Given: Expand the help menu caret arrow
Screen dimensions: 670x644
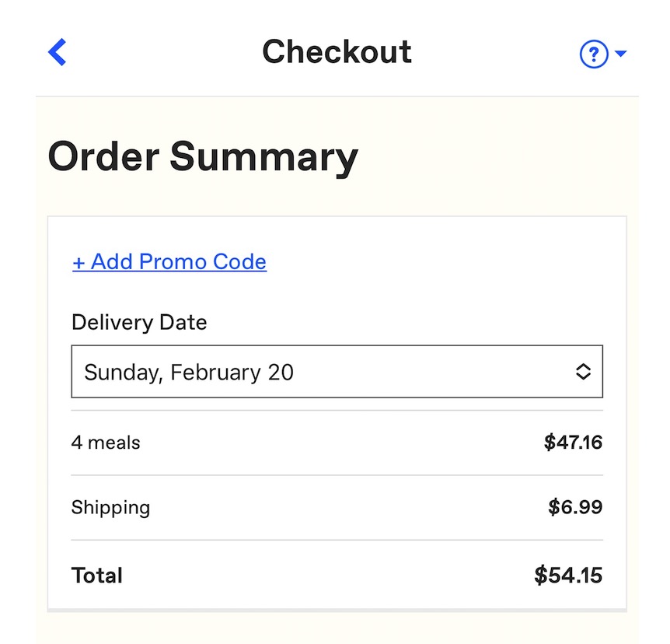Looking at the screenshot, I should (620, 54).
